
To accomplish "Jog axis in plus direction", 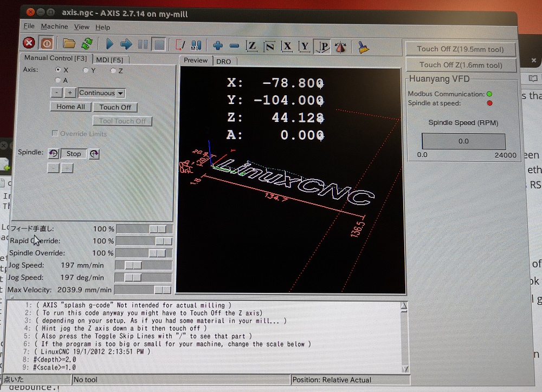I will [x=70, y=93].
